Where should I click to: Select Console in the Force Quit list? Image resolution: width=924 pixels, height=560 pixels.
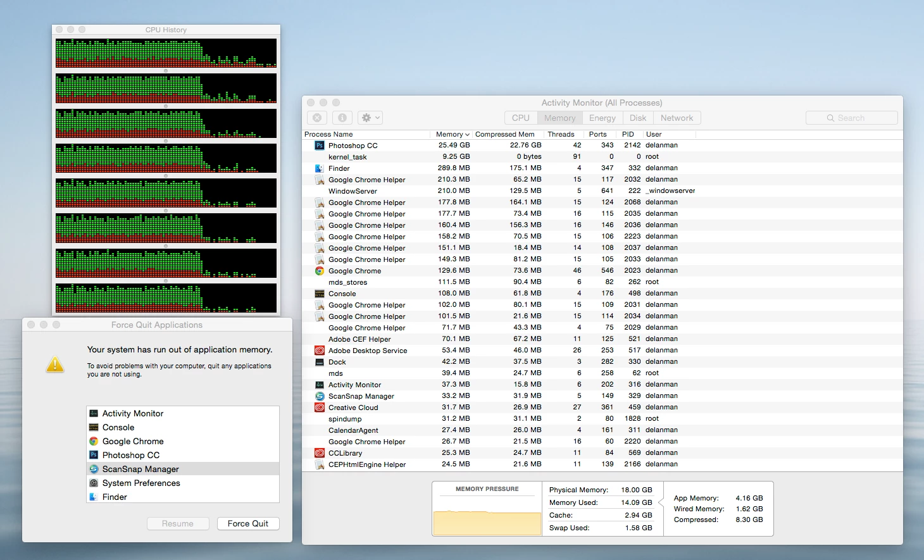pos(183,427)
